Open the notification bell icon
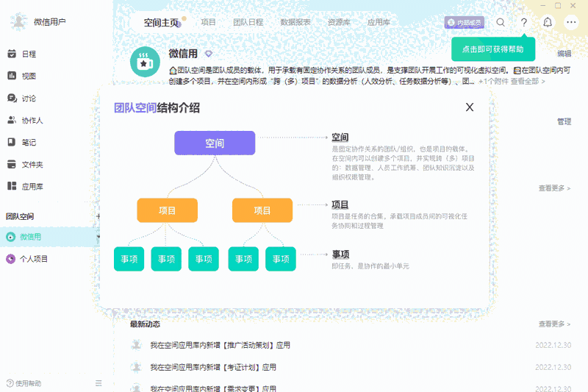The image size is (588, 392). [548, 23]
